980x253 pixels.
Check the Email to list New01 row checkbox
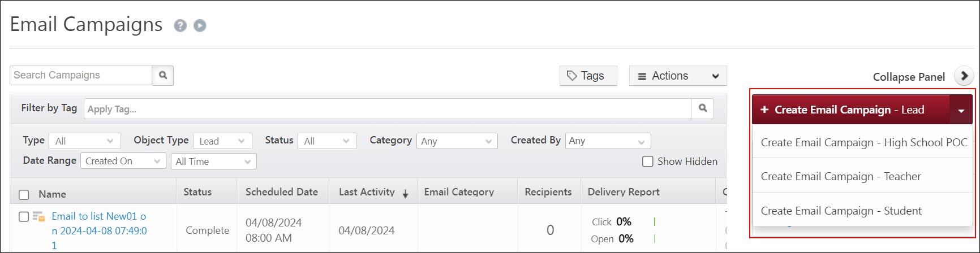pos(24,217)
